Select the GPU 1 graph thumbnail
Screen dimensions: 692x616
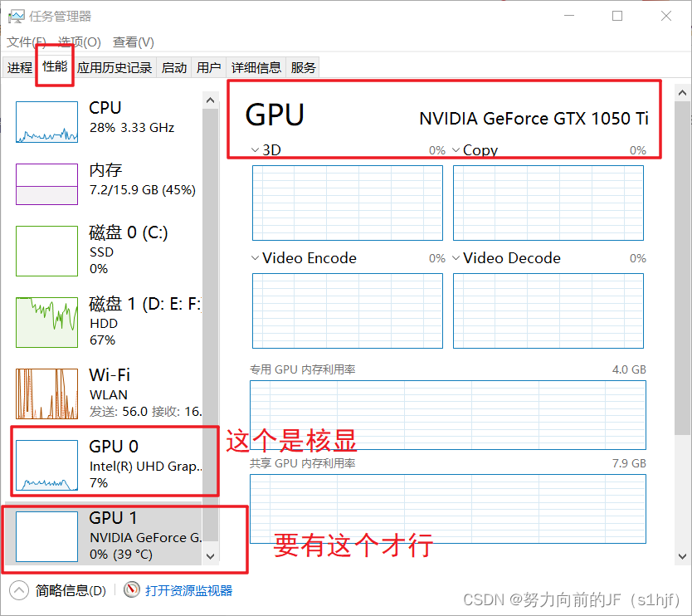[x=46, y=536]
